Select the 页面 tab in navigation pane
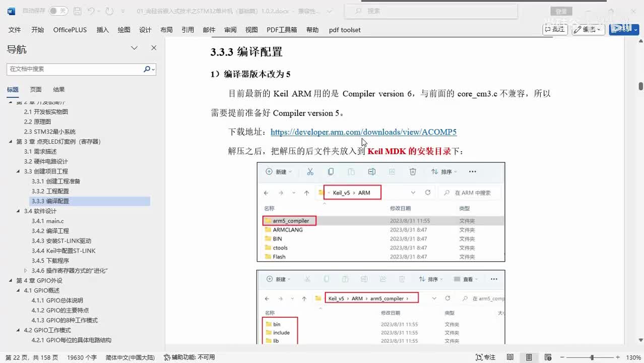 pos(36,90)
